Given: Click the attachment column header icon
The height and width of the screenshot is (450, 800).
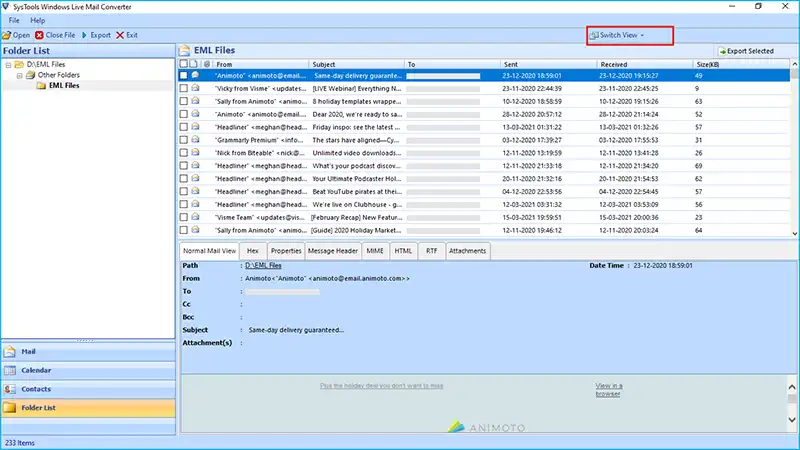Looking at the screenshot, I should [207, 64].
